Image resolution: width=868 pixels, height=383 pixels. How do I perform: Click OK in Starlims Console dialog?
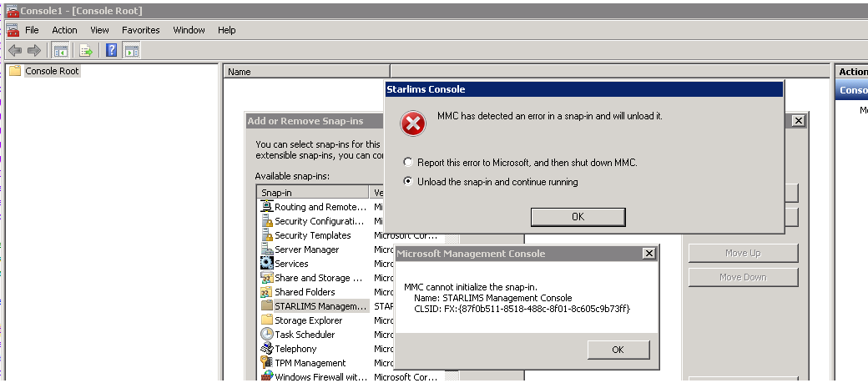coord(578,217)
